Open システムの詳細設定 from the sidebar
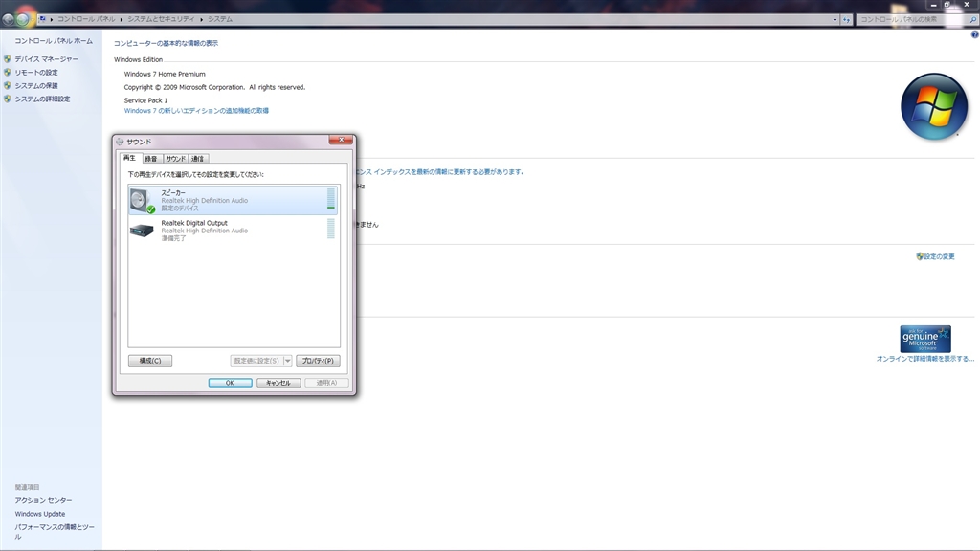Screen dimensions: 980x551 click(x=42, y=99)
